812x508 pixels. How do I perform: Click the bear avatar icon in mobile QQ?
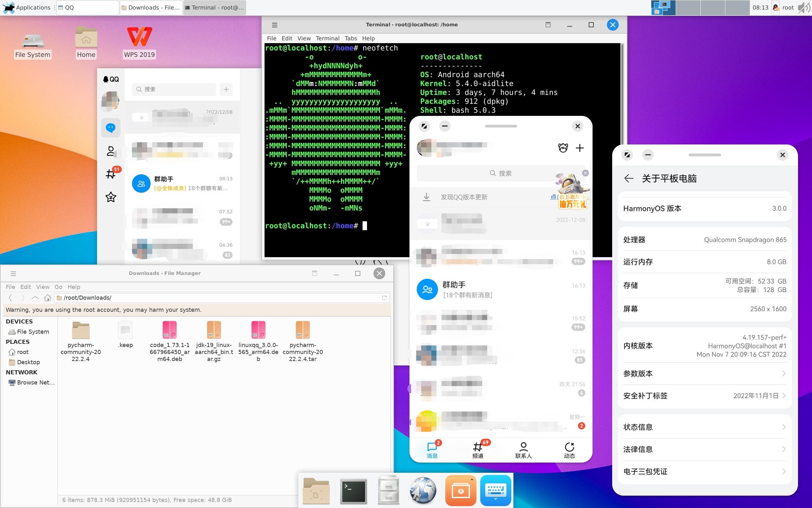point(563,148)
